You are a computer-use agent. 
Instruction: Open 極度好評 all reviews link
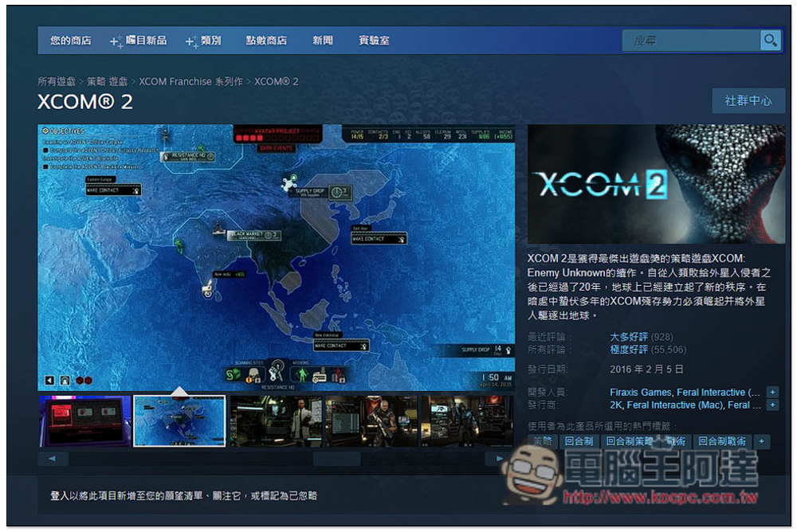click(629, 350)
